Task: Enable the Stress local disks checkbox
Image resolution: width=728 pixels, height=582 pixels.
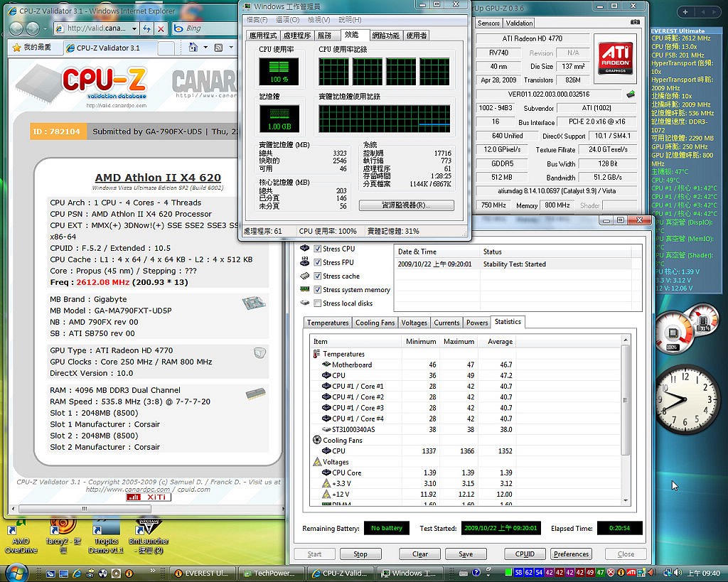Action: (318, 303)
